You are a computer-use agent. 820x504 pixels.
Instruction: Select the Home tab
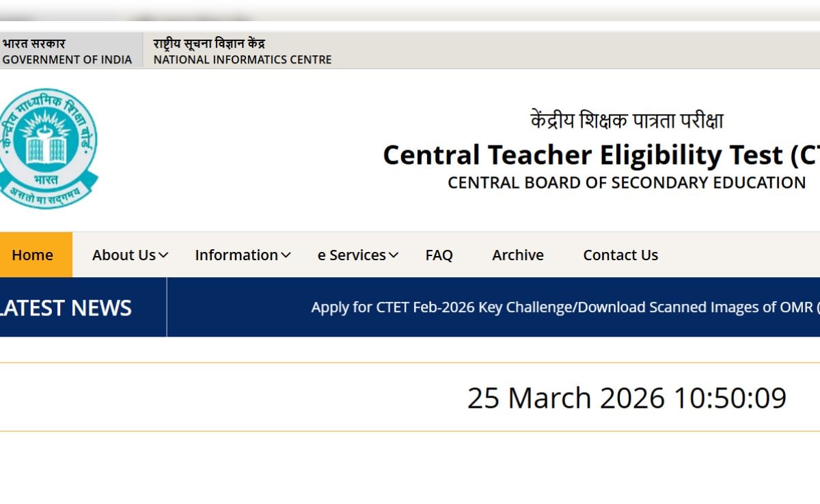(32, 255)
